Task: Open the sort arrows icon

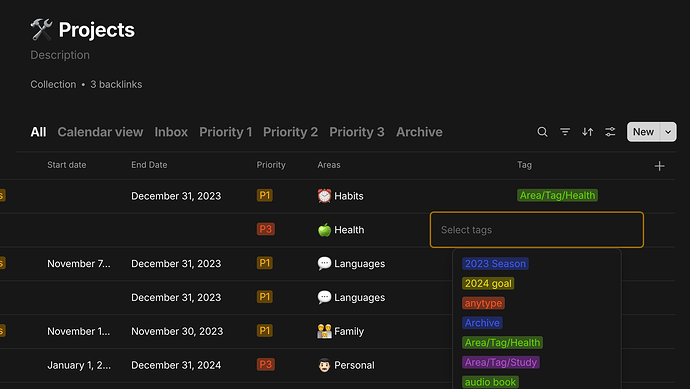Action: click(x=587, y=132)
